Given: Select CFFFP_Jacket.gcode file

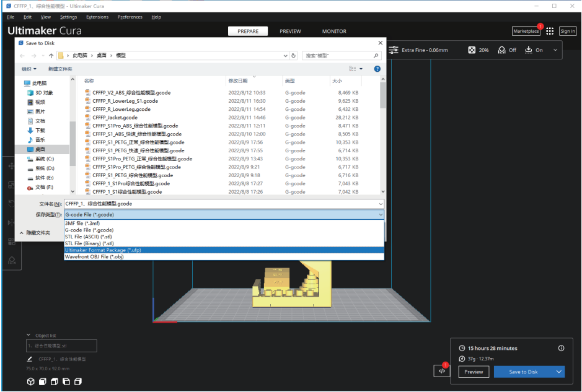Looking at the screenshot, I should 115,117.
